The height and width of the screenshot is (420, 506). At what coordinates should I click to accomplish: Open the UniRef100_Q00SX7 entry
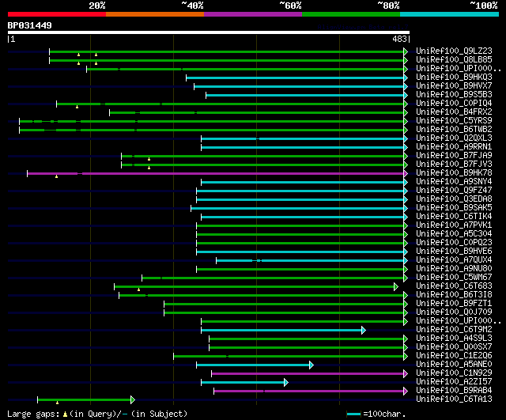click(x=454, y=347)
